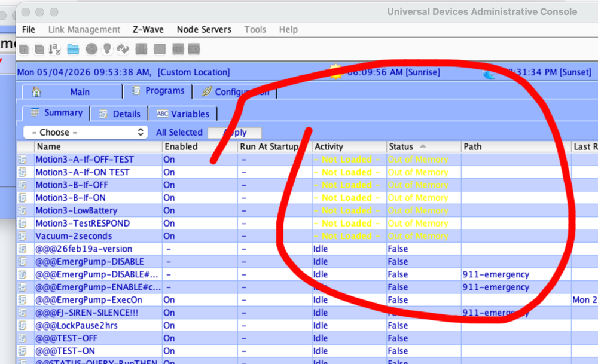Select the Motion3-B-If-ON program name
Screen dimensions: 598x364
point(71,198)
